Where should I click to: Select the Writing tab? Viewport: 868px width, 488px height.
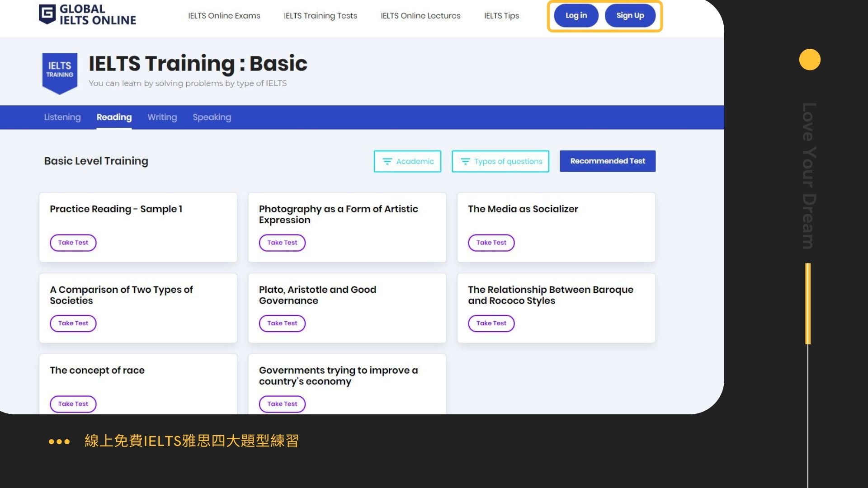(x=162, y=117)
